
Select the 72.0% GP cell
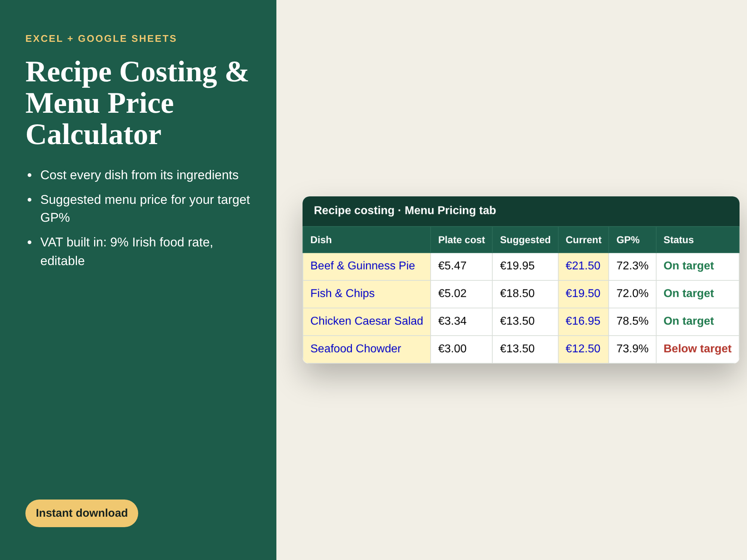pos(632,294)
